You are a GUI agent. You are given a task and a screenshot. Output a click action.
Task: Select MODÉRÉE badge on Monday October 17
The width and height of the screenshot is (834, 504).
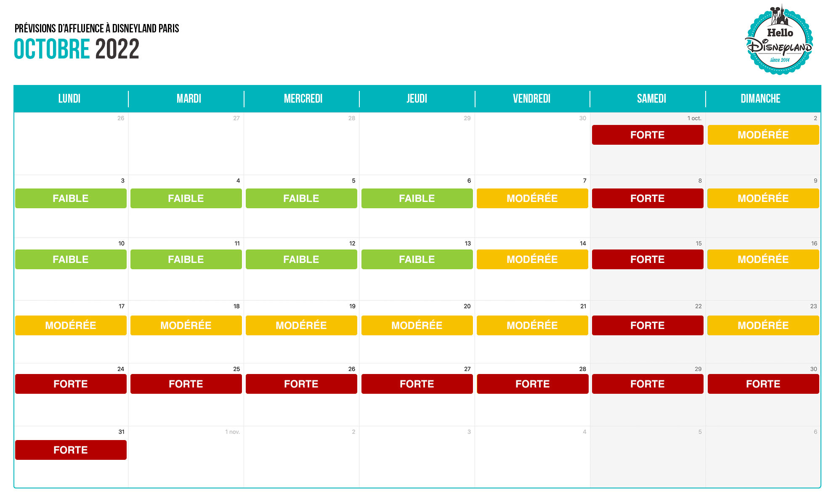pyautogui.click(x=71, y=326)
